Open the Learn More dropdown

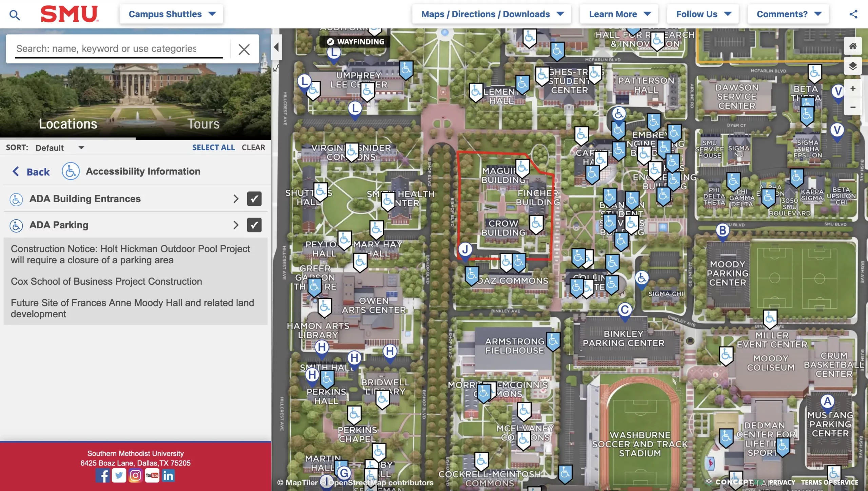coord(619,14)
